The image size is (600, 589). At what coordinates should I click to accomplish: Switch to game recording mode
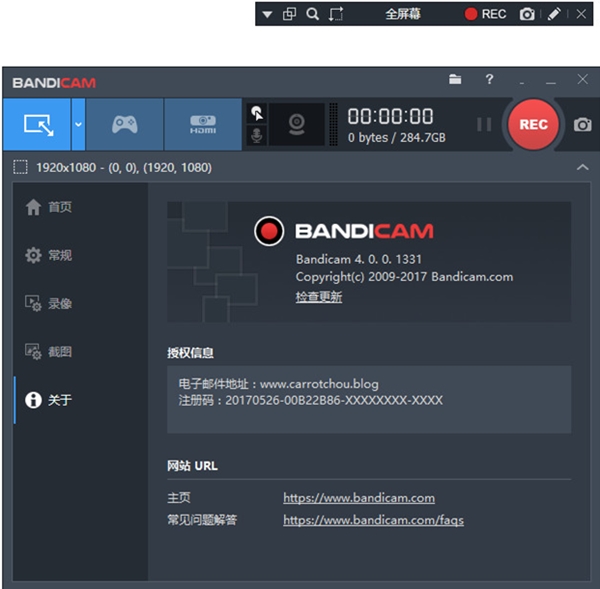[125, 124]
